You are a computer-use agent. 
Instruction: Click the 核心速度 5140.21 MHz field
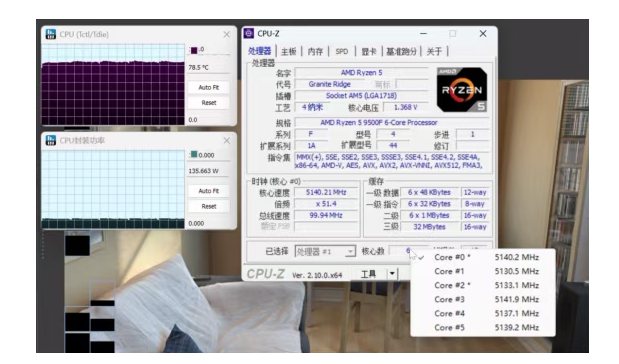(x=326, y=192)
